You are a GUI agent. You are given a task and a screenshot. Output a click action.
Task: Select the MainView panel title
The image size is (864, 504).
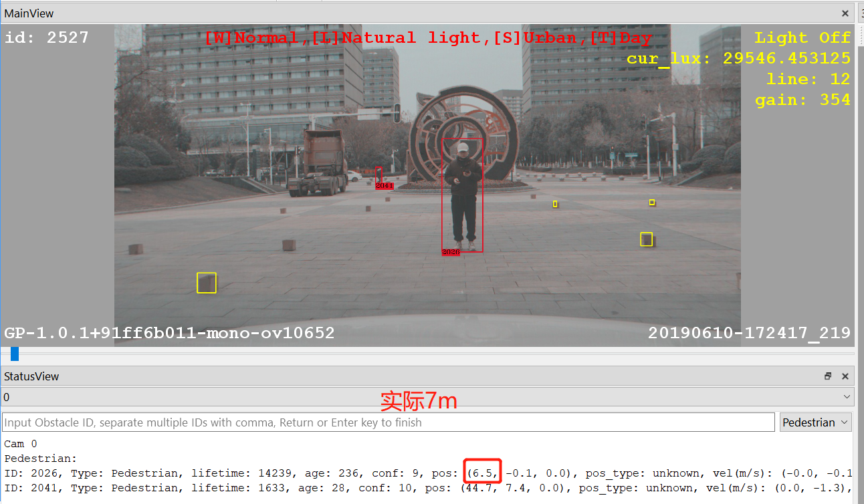(x=29, y=13)
